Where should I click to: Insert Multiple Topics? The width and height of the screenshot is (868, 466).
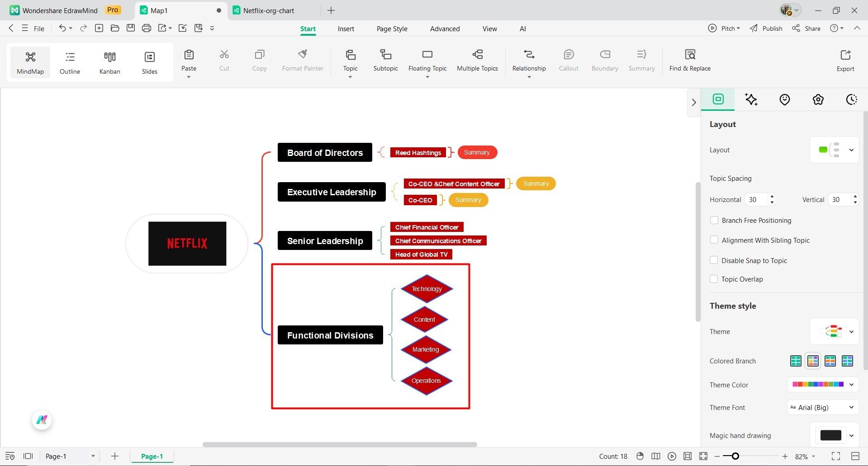click(x=477, y=61)
